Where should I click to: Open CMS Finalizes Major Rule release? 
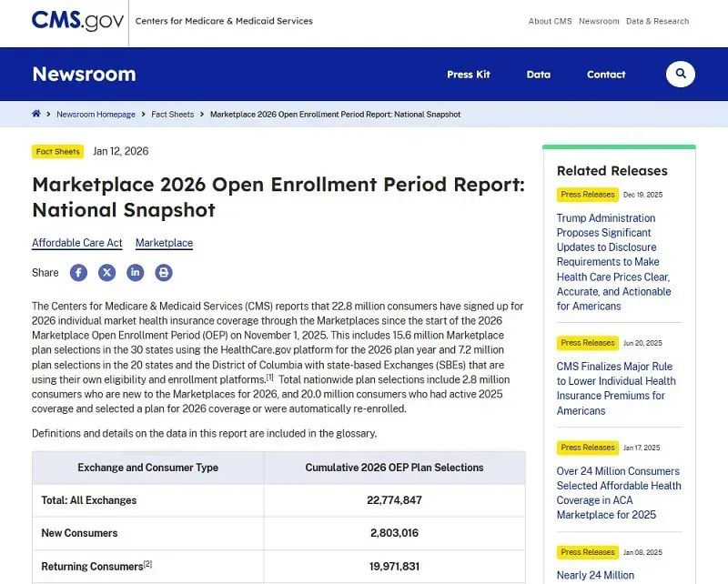pos(616,388)
